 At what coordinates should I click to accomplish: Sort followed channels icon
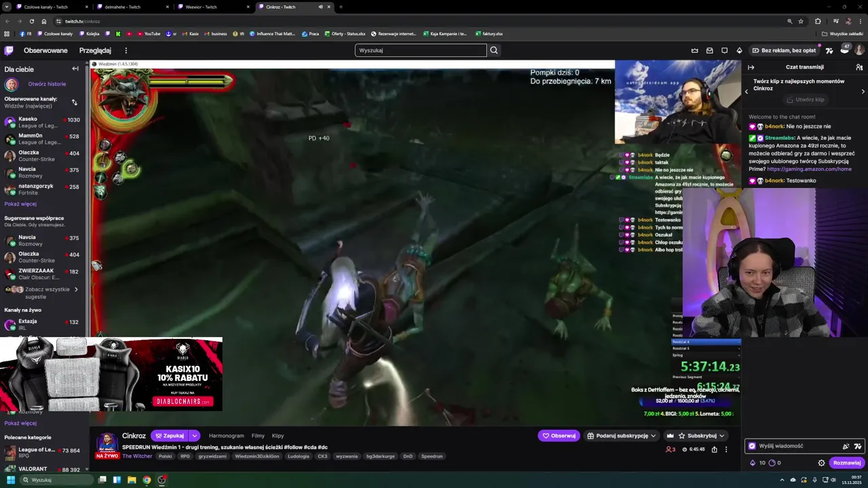point(75,102)
